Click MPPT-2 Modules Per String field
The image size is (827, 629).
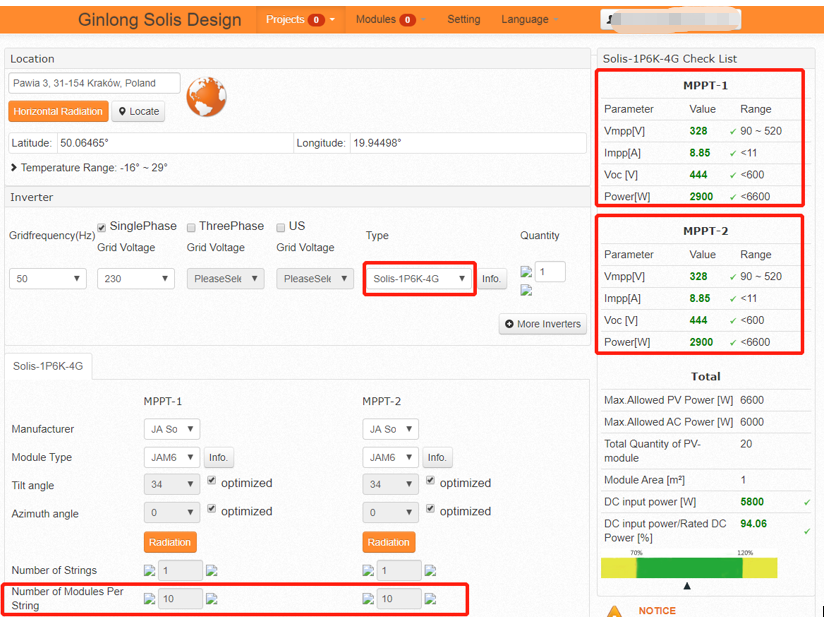(399, 598)
